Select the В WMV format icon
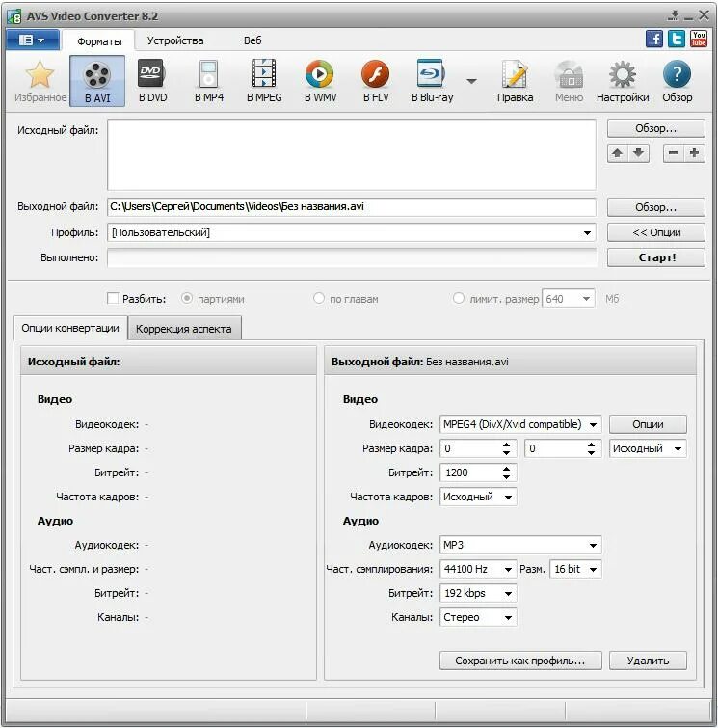Screen dimensions: 718x728 click(320, 81)
